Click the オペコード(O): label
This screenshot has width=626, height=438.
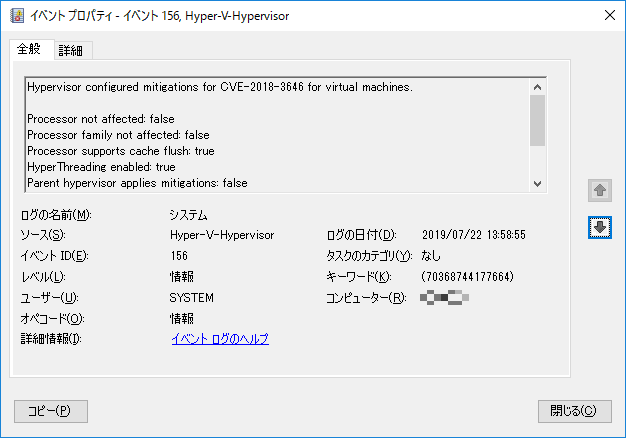pos(52,319)
